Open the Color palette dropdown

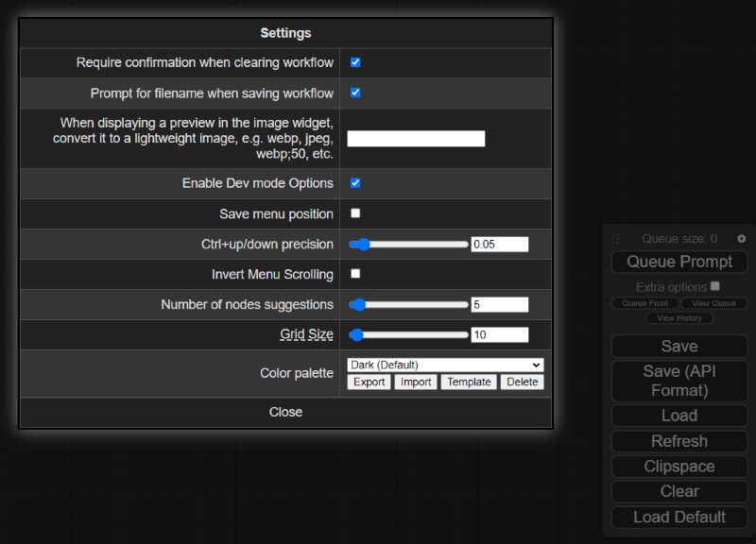(x=445, y=365)
